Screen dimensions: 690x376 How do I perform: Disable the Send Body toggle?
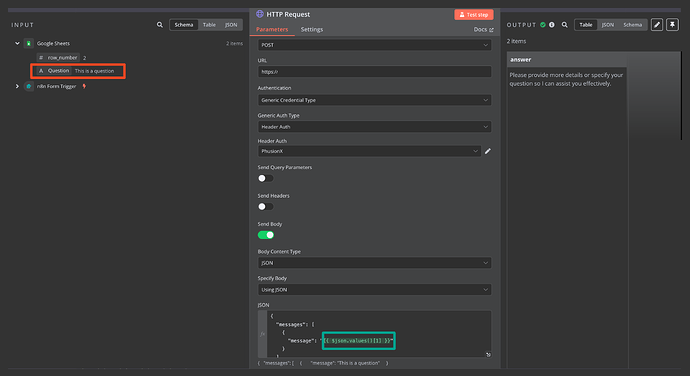(x=266, y=235)
